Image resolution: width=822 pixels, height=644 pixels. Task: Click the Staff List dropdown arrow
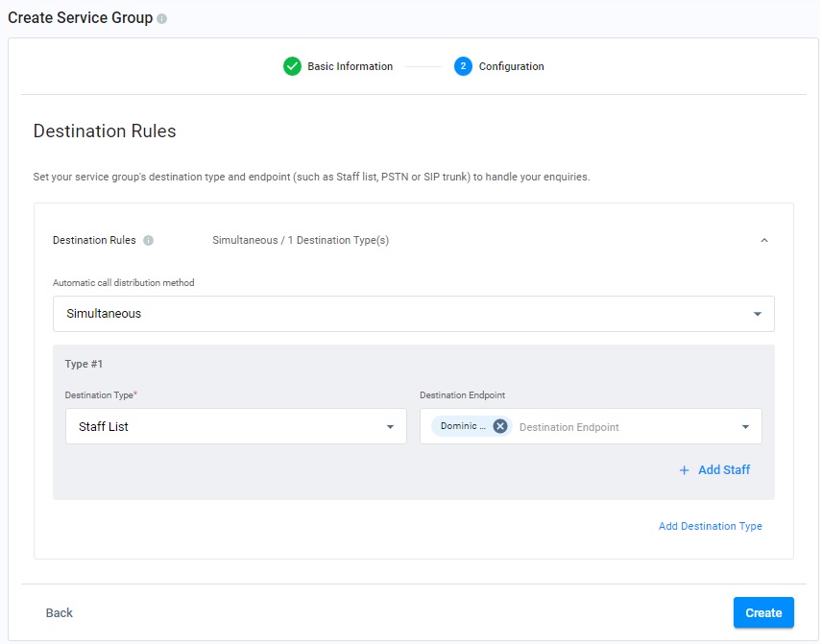(390, 427)
